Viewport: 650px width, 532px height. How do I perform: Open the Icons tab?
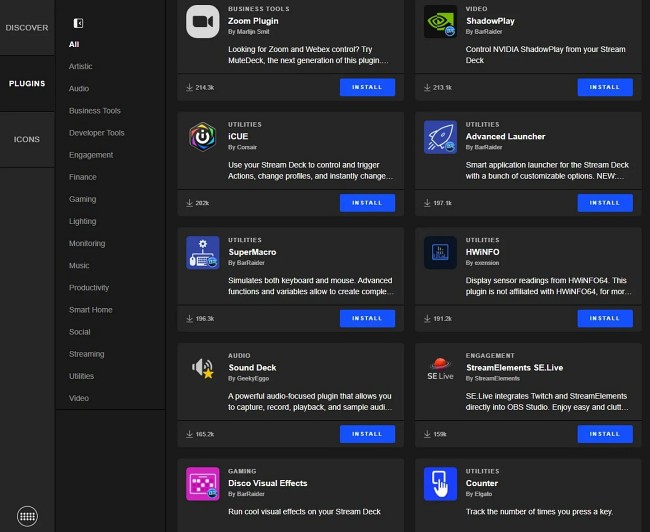[x=27, y=139]
